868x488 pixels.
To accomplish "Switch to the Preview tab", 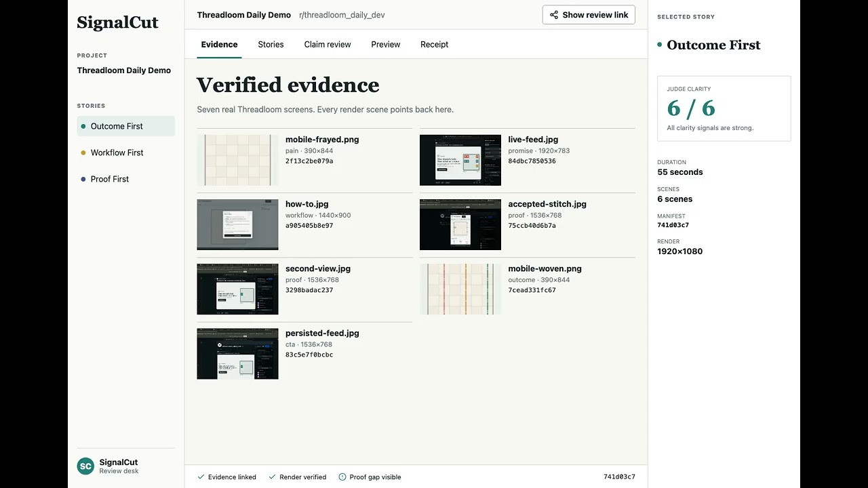I will [x=386, y=44].
